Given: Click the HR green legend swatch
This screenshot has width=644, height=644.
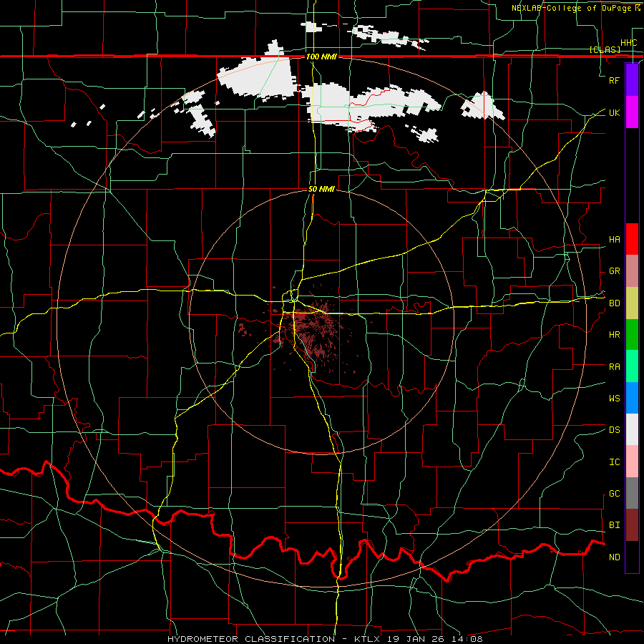Looking at the screenshot, I should [x=632, y=335].
